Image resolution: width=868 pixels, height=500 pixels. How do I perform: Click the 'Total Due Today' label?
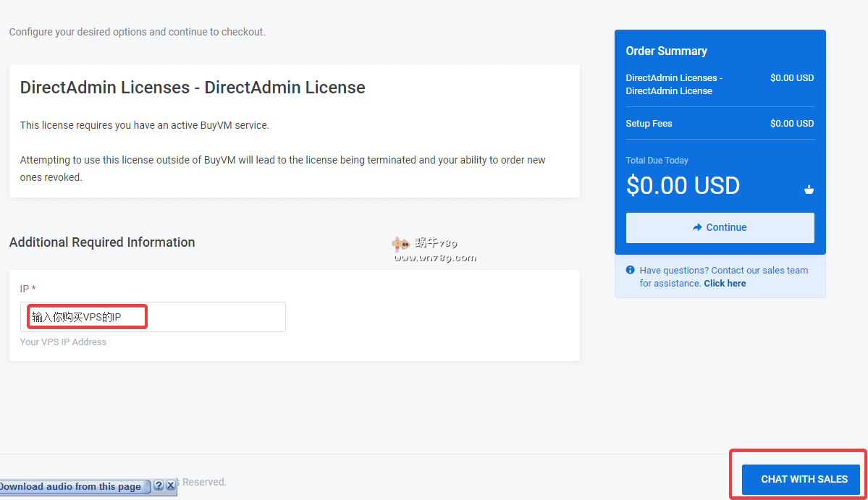657,160
